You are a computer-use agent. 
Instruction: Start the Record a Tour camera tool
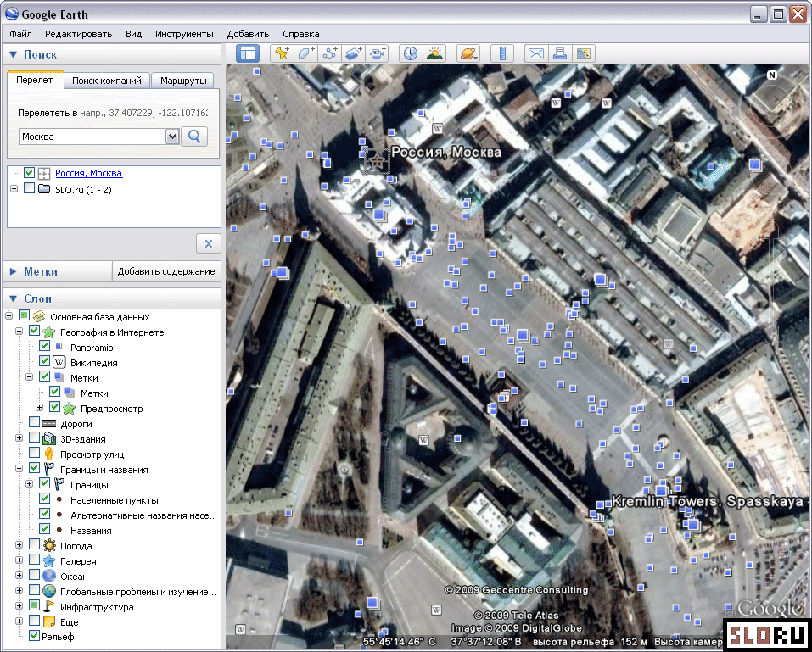click(377, 53)
